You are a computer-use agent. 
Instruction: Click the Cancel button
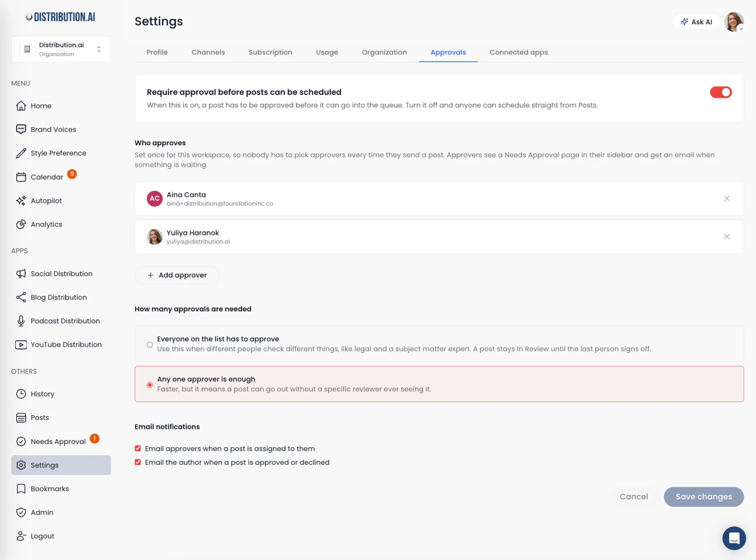(x=633, y=497)
